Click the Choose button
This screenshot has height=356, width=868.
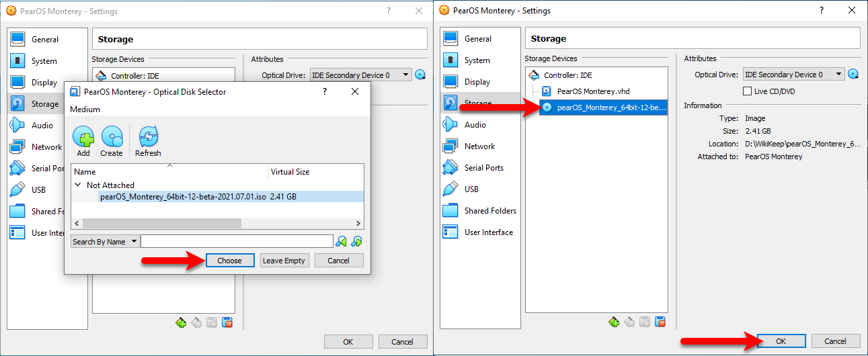click(229, 261)
